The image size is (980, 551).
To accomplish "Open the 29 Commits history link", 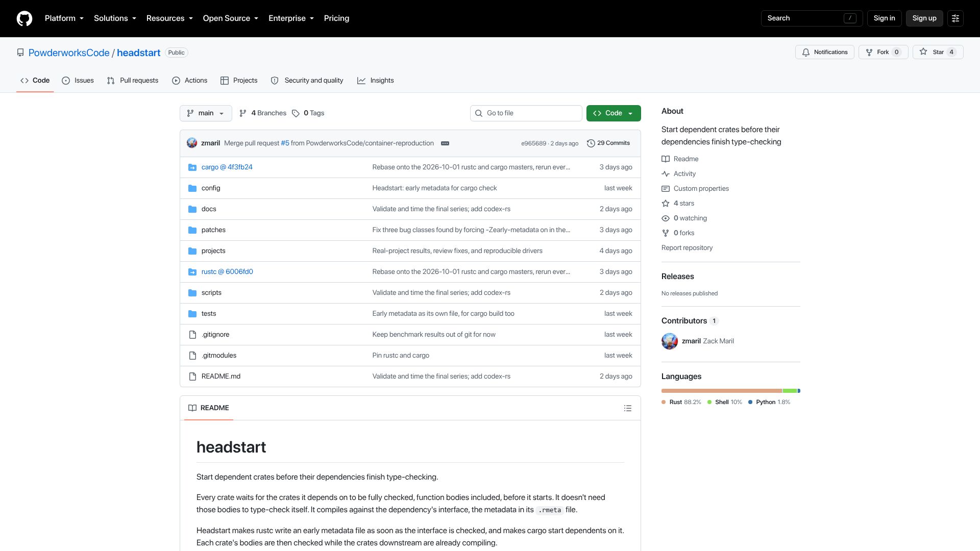I will (x=608, y=143).
